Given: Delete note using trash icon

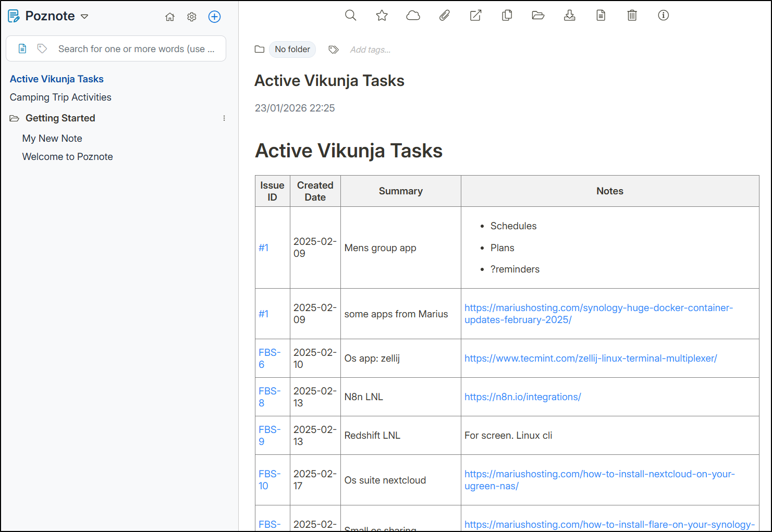Looking at the screenshot, I should (632, 16).
